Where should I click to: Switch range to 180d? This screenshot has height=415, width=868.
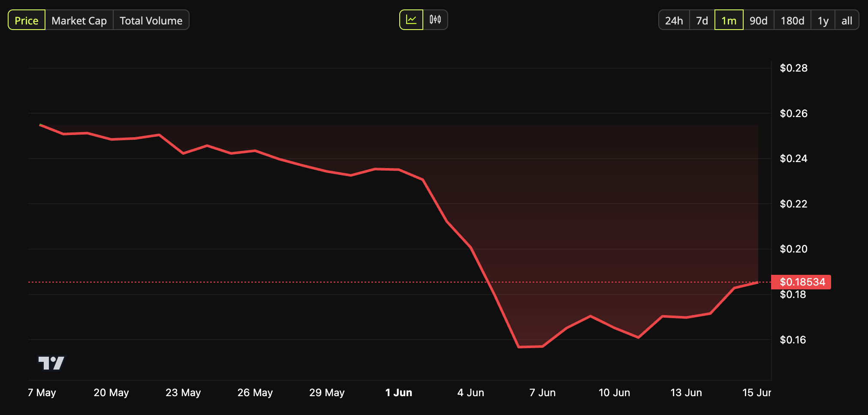(x=792, y=20)
